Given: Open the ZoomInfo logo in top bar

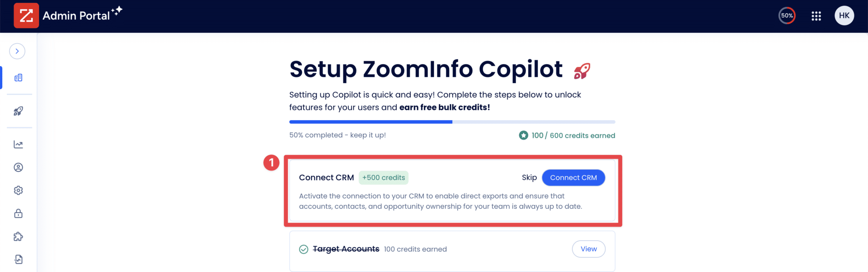Looking at the screenshot, I should (26, 15).
